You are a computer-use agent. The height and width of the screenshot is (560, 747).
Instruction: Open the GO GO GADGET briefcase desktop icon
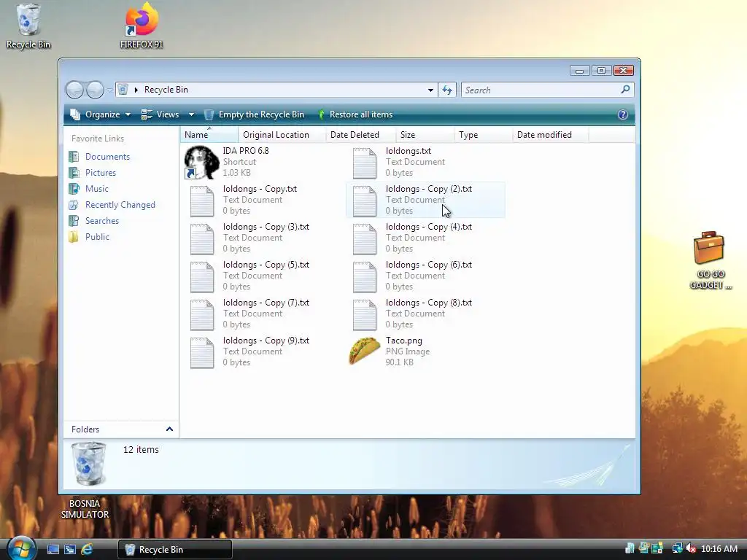(x=711, y=260)
